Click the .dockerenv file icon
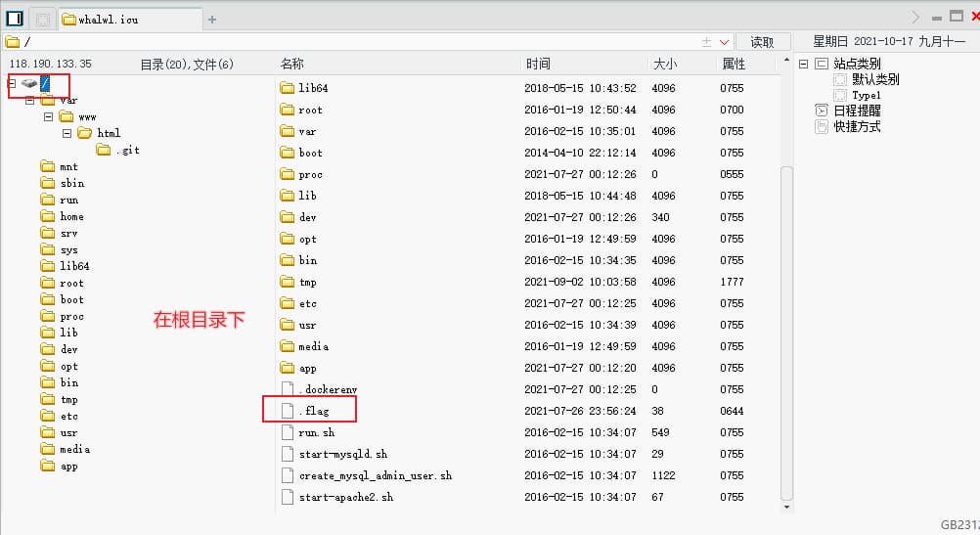980x535 pixels. 287,389
